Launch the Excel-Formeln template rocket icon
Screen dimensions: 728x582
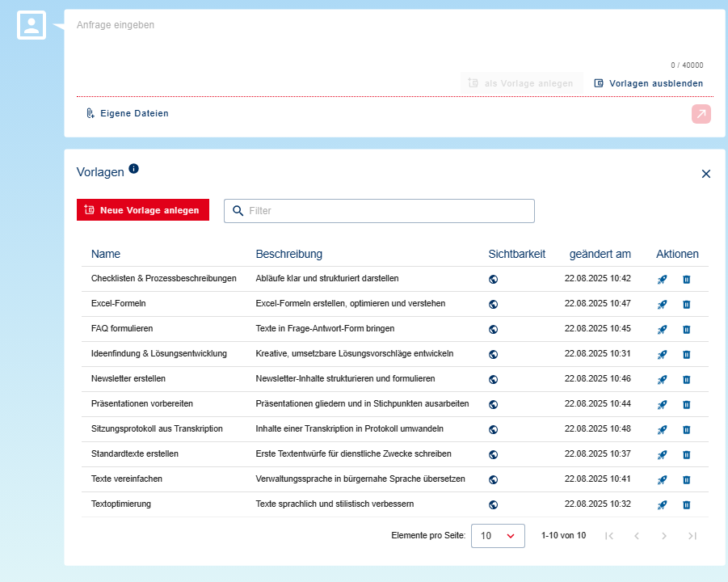662,304
